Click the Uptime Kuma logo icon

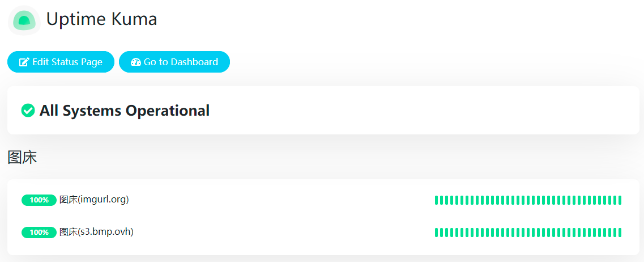click(x=24, y=20)
